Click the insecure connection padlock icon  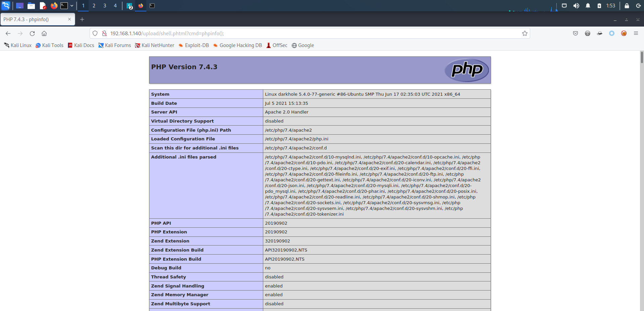click(x=104, y=34)
